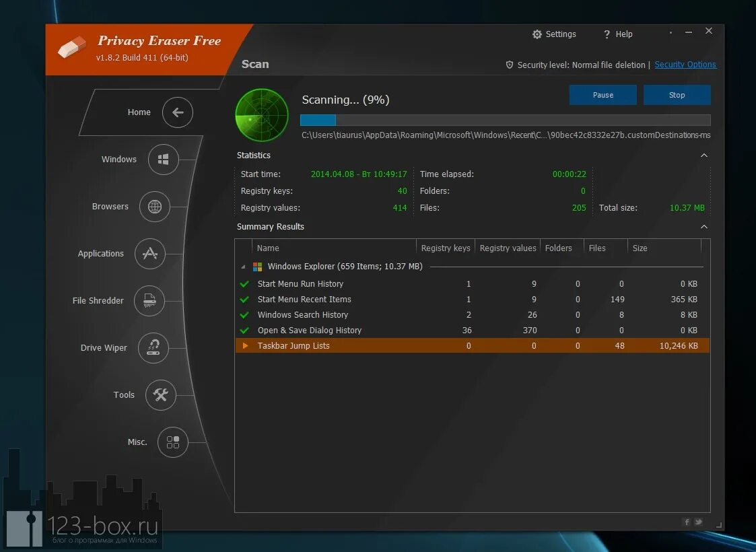Click the eraser logo icon
756x552 pixels.
[72, 46]
